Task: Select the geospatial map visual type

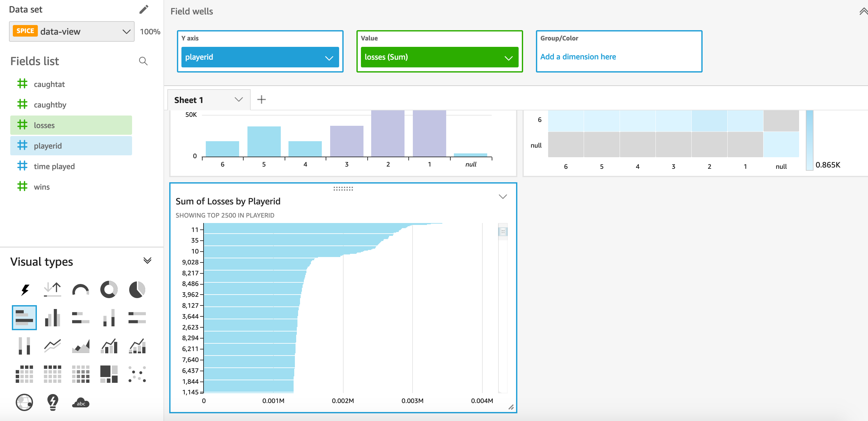Action: (25, 402)
